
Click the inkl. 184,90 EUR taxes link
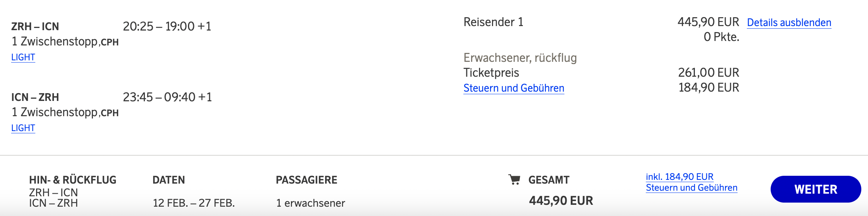click(x=679, y=177)
